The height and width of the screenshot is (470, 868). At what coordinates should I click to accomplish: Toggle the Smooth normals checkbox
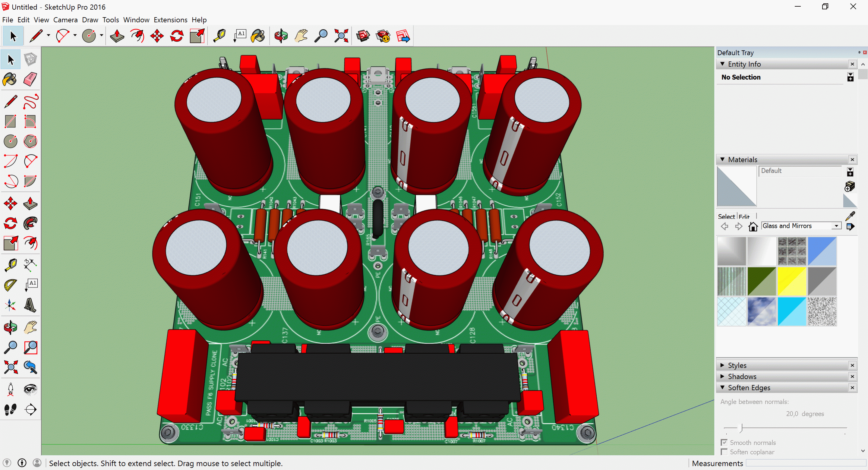coord(724,442)
